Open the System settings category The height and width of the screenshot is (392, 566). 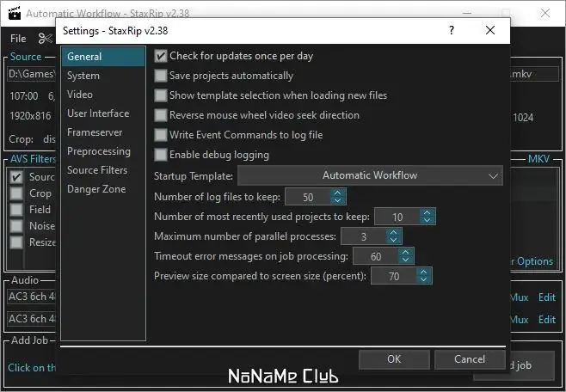point(103,76)
